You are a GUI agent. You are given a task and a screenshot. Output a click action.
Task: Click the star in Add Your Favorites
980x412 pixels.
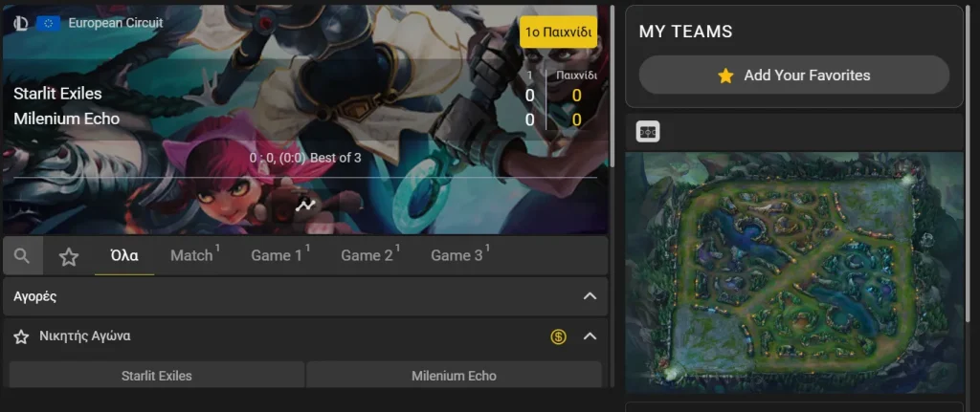pyautogui.click(x=725, y=76)
